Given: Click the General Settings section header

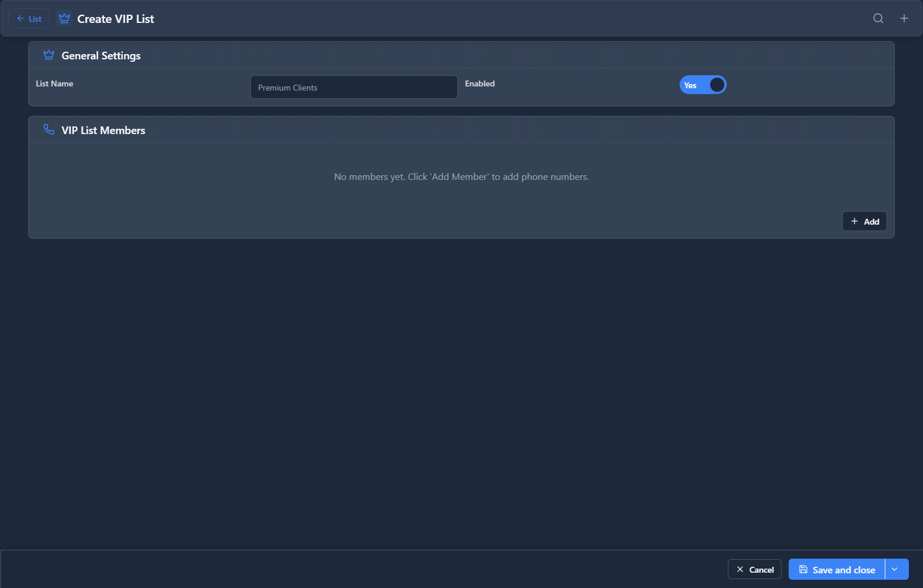Looking at the screenshot, I should click(x=101, y=56).
